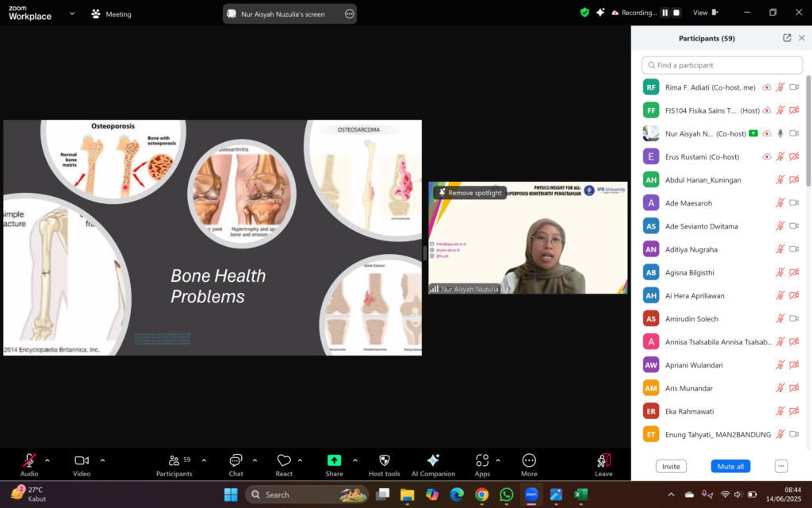Screen dimensions: 812x508
Task: Pause the cloud recording
Action: 665,13
